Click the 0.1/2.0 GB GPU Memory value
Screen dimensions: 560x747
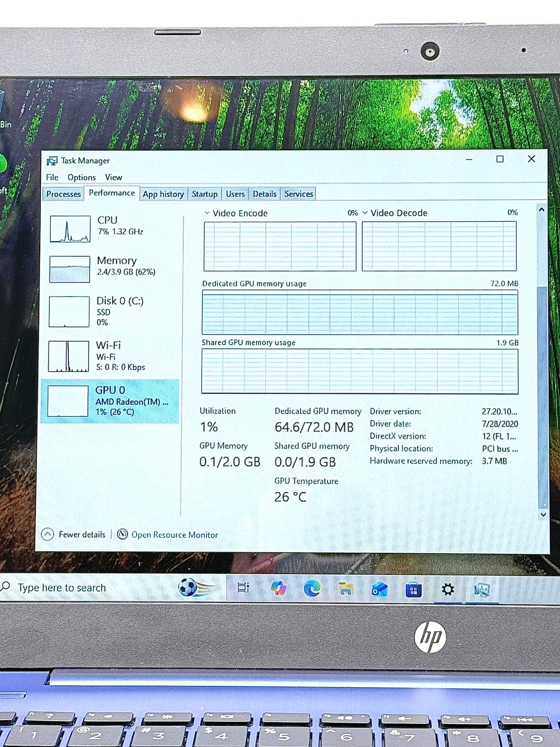coord(230,462)
